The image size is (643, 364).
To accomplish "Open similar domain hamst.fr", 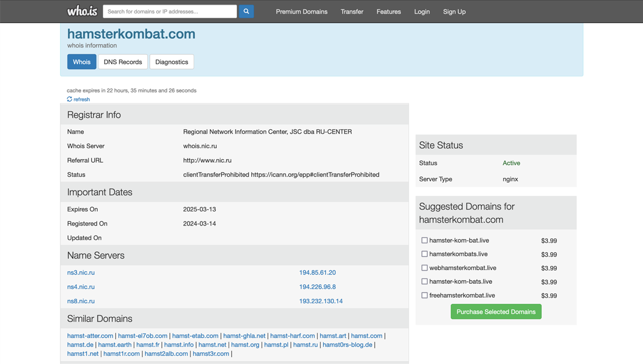I will coord(148,345).
